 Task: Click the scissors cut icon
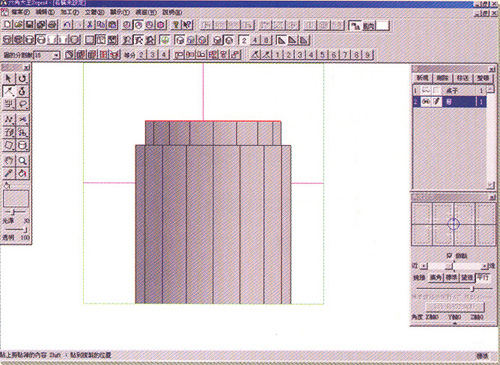(90, 25)
